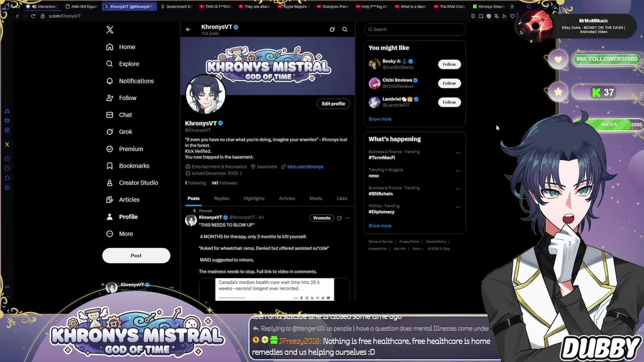The height and width of the screenshot is (362, 644).
Task: Open a new browser tab with plus
Action: tap(512, 7)
